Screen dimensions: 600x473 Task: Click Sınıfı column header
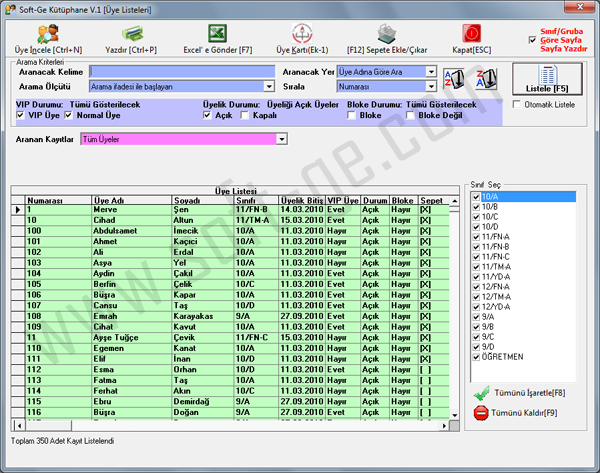click(x=256, y=201)
